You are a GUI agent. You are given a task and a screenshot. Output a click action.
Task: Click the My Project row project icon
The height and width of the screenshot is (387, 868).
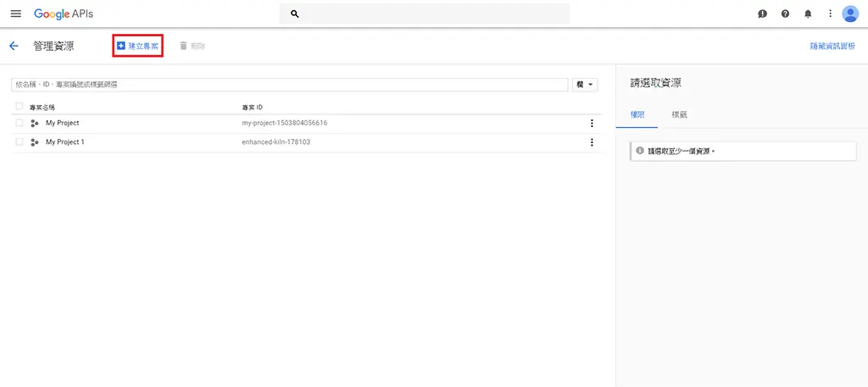point(34,124)
